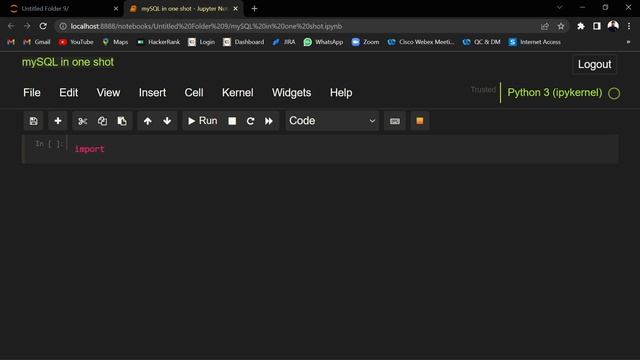This screenshot has height=360, width=640.
Task: Open the Dashboard bookmark
Action: pos(244,42)
